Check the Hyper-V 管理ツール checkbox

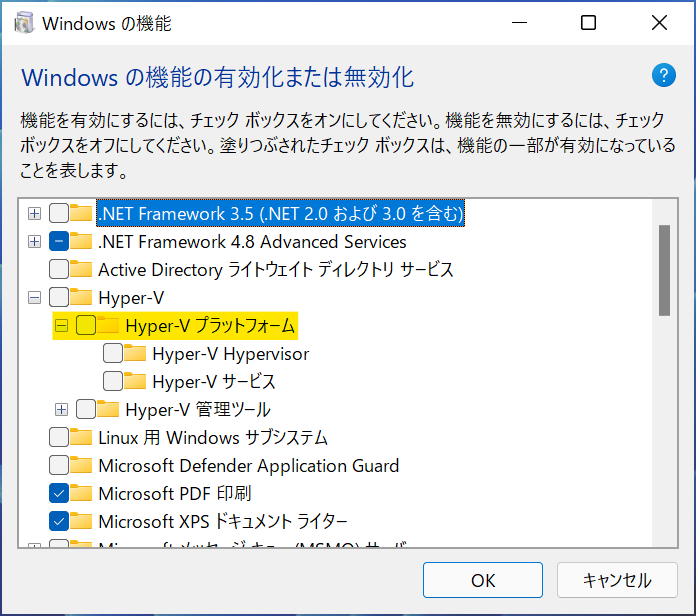pyautogui.click(x=86, y=409)
